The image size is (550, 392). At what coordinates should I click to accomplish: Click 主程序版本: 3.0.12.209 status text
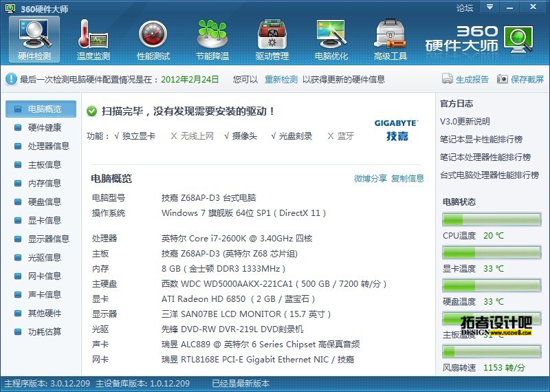click(x=47, y=384)
